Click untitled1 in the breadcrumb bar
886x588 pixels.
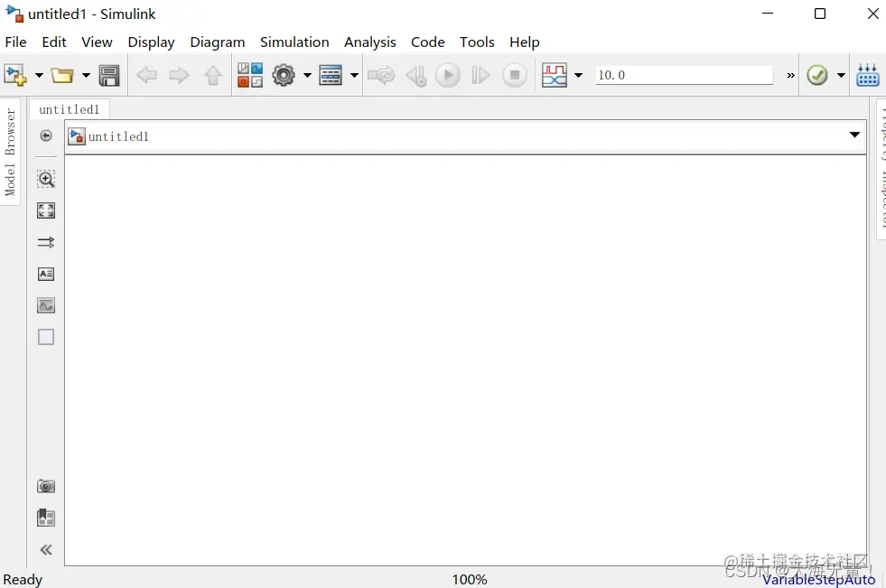pos(118,136)
